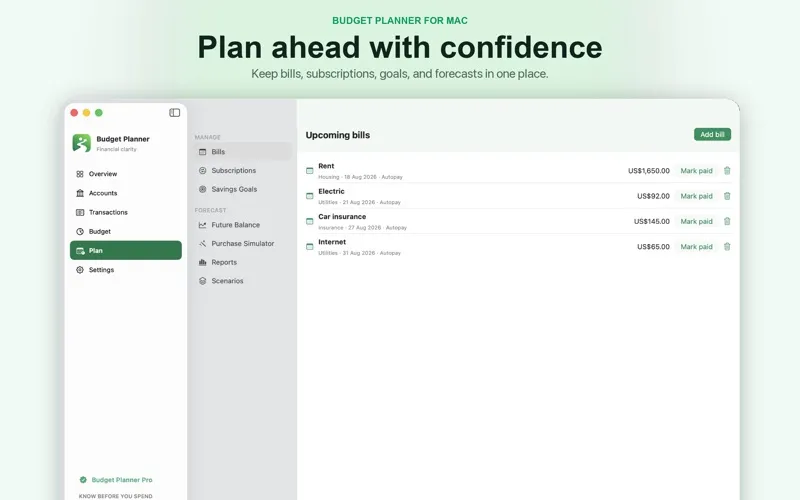The image size is (800, 500).
Task: Open Transactions from the sidebar
Action: 126,212
